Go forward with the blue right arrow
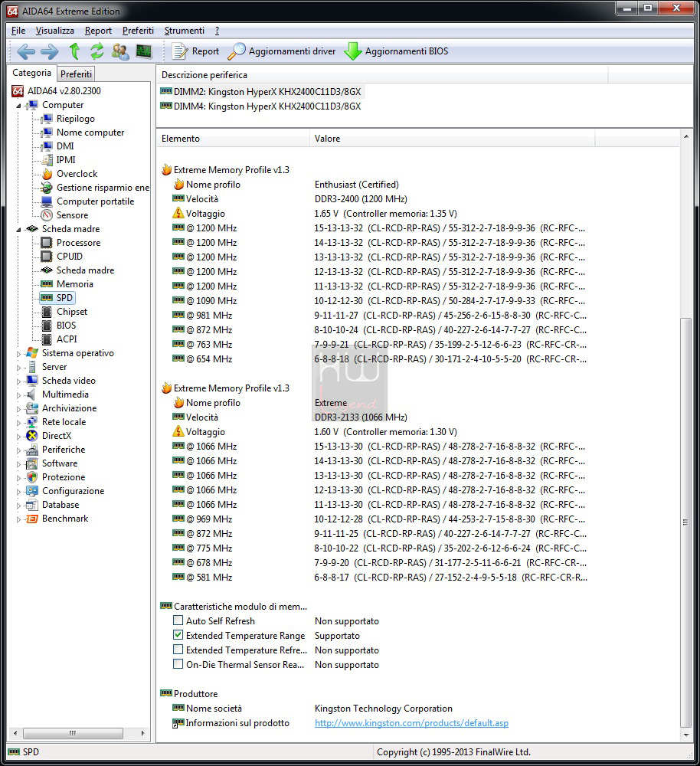700x766 pixels. tap(49, 51)
